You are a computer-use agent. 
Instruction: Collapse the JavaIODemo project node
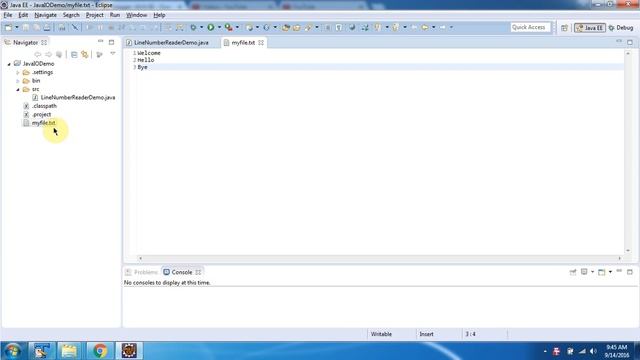[9, 64]
